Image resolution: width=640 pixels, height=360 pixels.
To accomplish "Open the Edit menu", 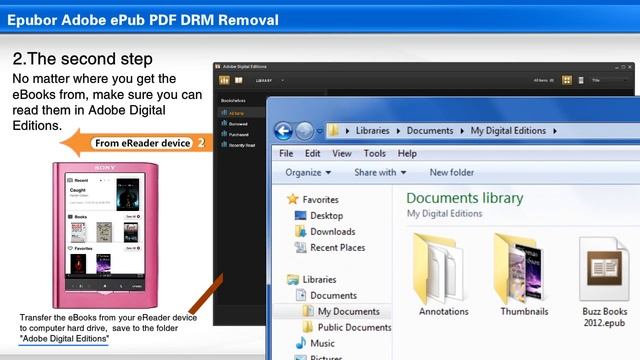I will click(312, 153).
